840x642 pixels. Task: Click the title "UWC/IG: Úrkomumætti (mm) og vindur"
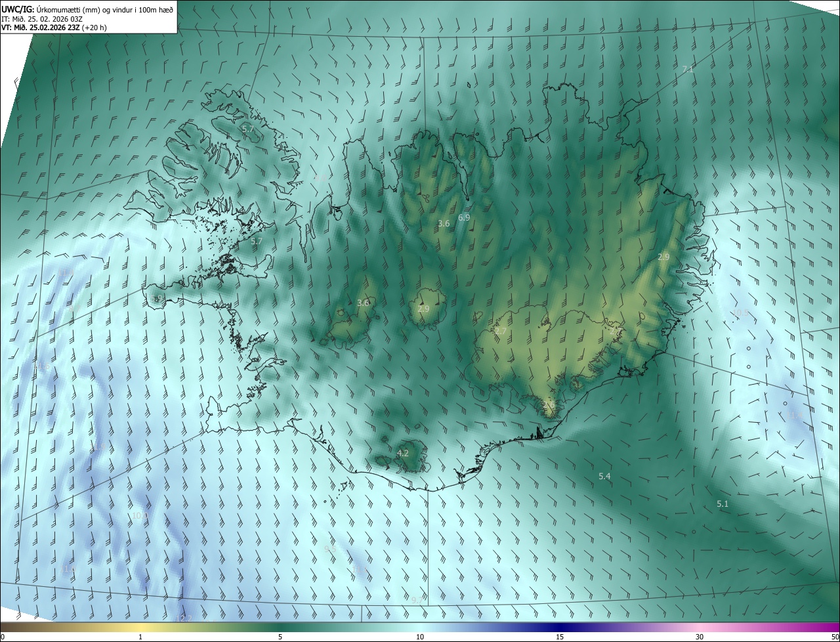87,9
